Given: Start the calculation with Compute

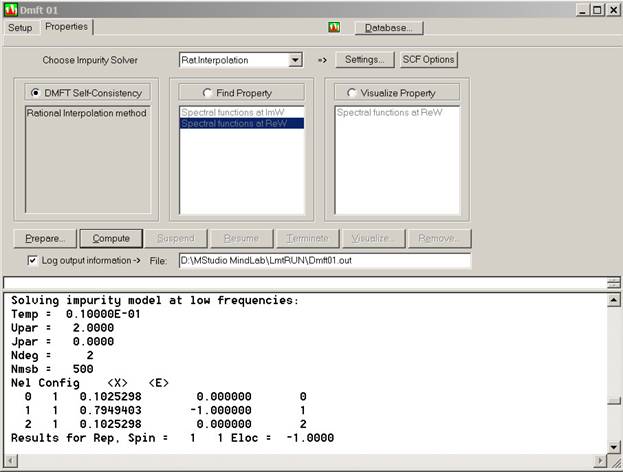Looking at the screenshot, I should 111,238.
